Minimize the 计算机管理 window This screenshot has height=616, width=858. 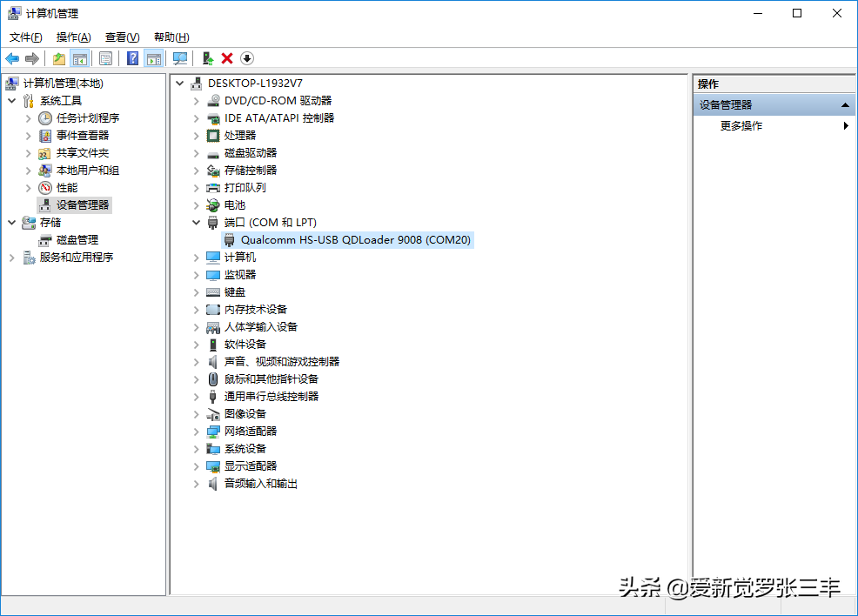pyautogui.click(x=758, y=13)
